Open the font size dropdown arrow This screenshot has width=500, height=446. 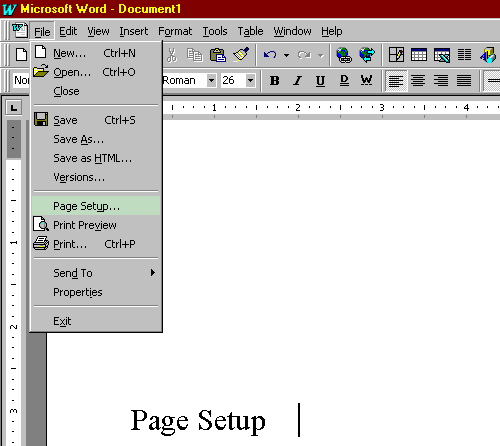coord(251,80)
